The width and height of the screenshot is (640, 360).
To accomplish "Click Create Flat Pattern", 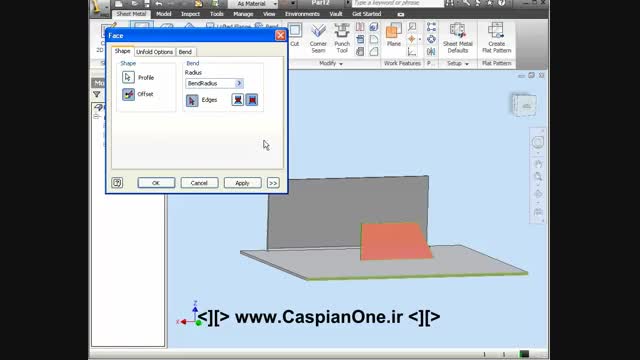I will coord(496,38).
